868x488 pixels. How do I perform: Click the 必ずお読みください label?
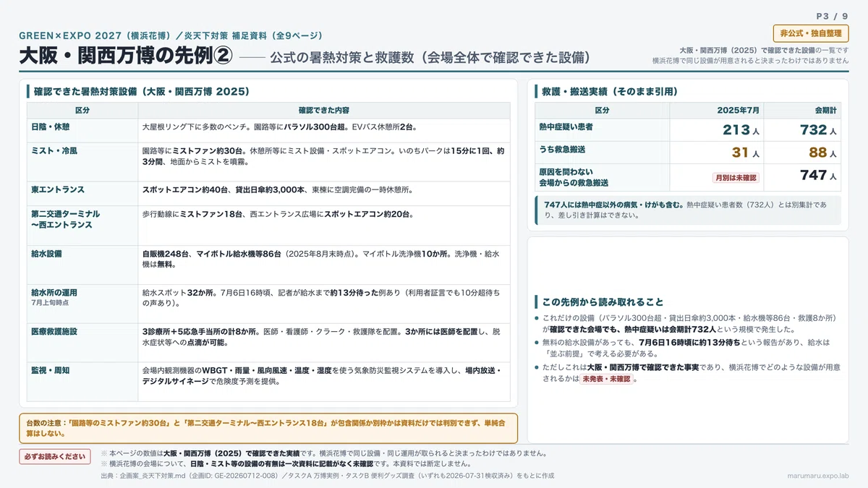coord(55,457)
